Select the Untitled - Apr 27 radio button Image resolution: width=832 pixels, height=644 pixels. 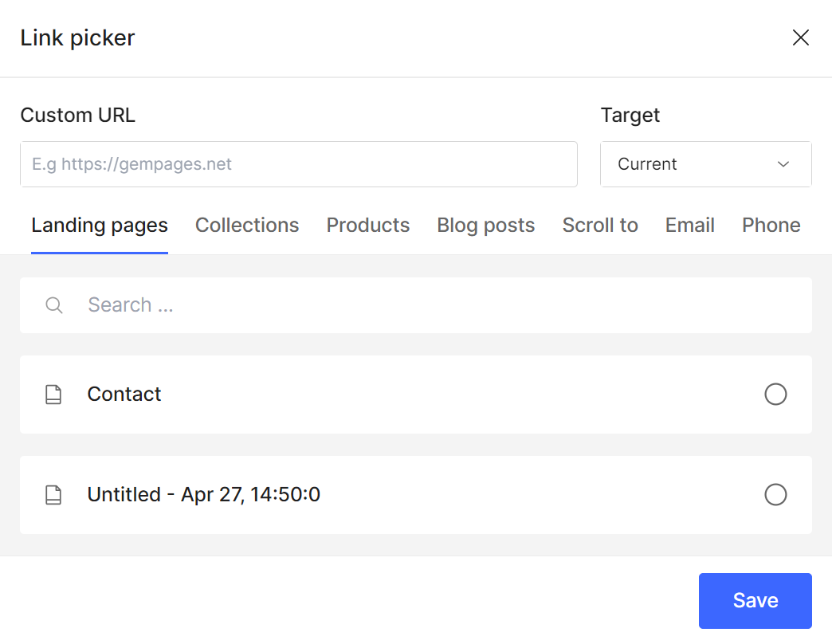pos(775,495)
